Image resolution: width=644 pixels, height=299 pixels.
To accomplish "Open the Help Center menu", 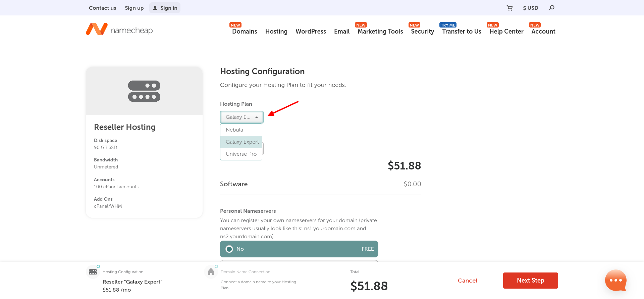I will click(x=506, y=32).
